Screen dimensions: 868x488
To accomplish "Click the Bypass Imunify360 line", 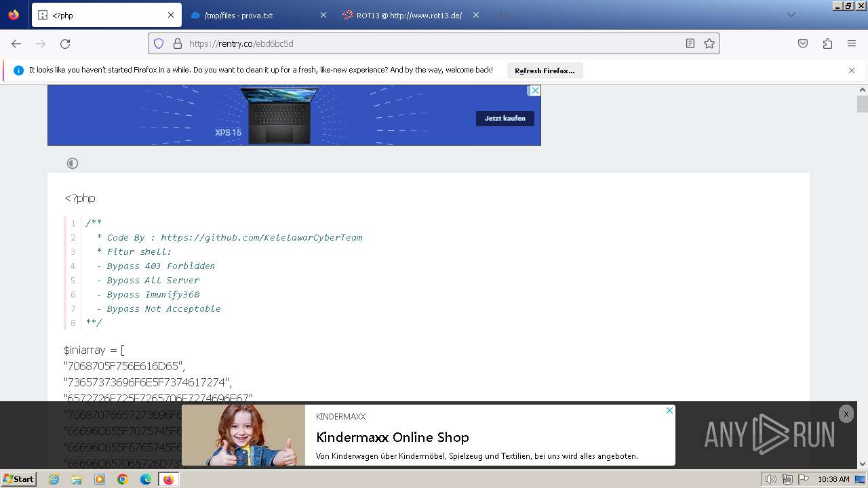I will (x=148, y=294).
